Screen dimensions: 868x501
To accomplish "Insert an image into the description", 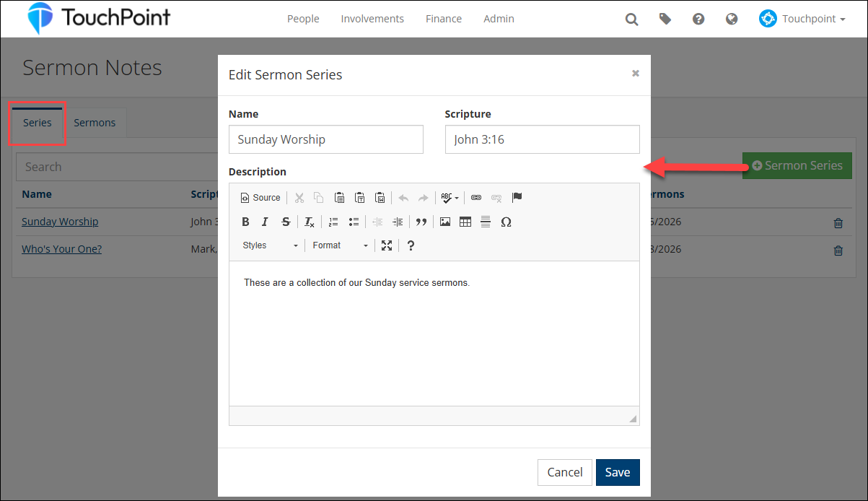I will tap(445, 222).
